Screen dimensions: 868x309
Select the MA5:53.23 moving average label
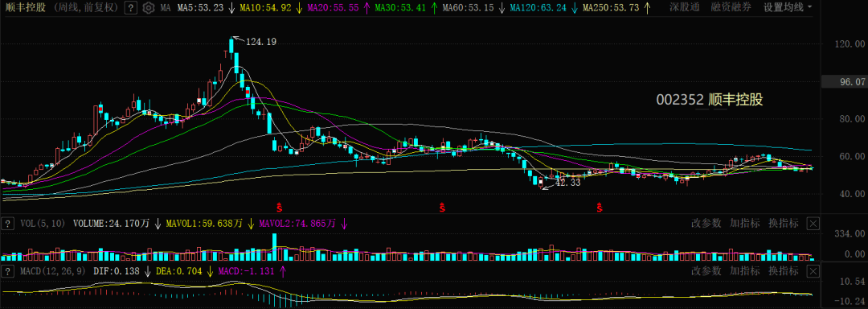coord(200,8)
